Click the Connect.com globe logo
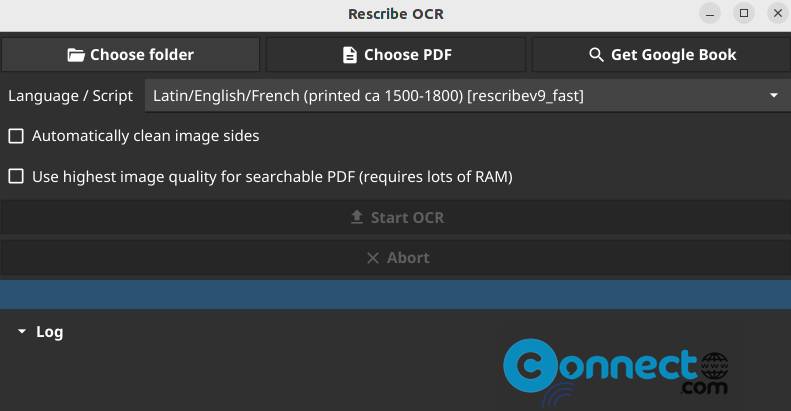 [615, 367]
